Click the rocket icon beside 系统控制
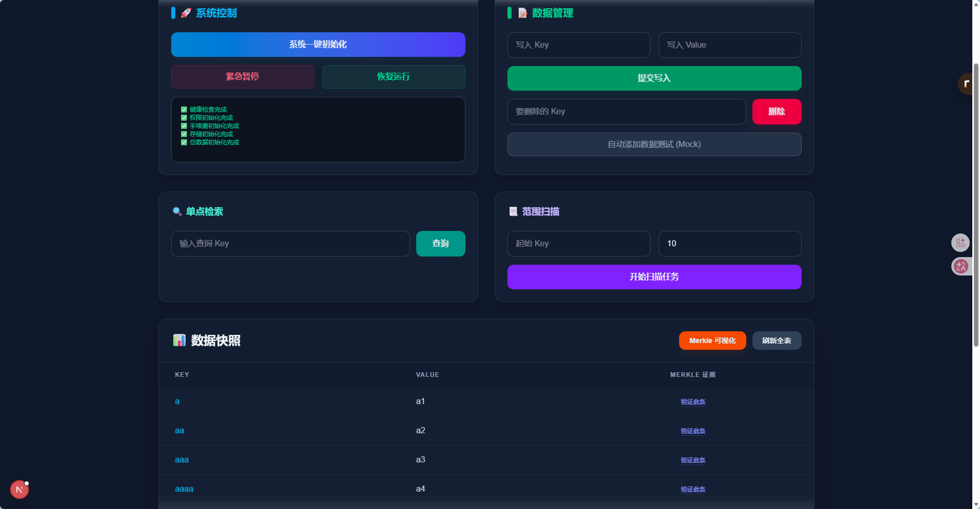 coord(186,13)
